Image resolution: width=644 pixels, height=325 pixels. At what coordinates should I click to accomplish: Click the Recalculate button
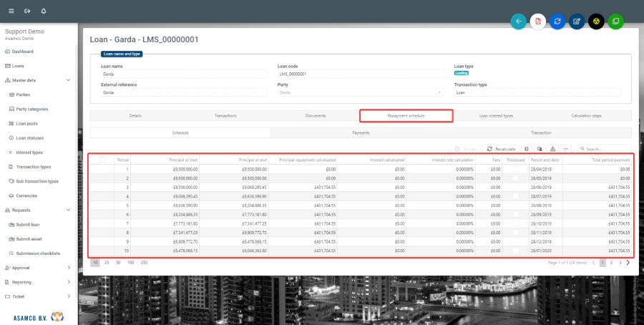tap(502, 148)
